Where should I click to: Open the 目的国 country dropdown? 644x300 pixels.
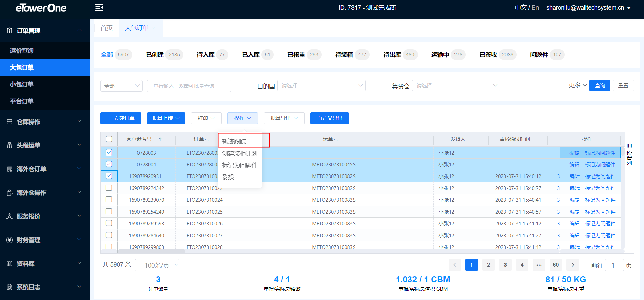tap(321, 86)
